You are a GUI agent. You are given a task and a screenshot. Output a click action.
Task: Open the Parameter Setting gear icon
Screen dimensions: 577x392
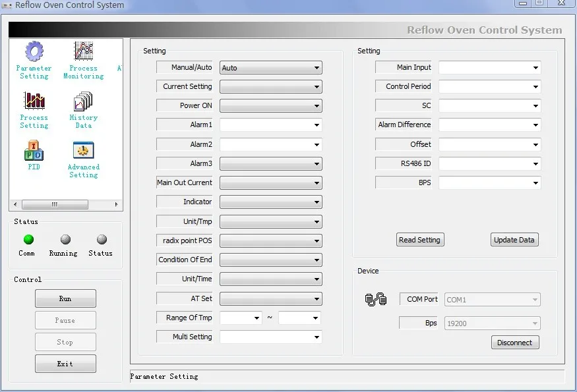coord(34,51)
